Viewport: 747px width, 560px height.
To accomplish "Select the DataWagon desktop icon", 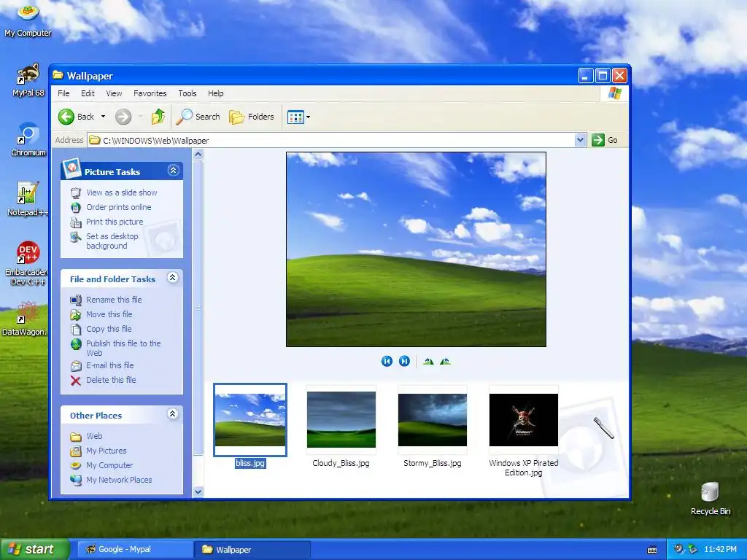I will pyautogui.click(x=25, y=318).
